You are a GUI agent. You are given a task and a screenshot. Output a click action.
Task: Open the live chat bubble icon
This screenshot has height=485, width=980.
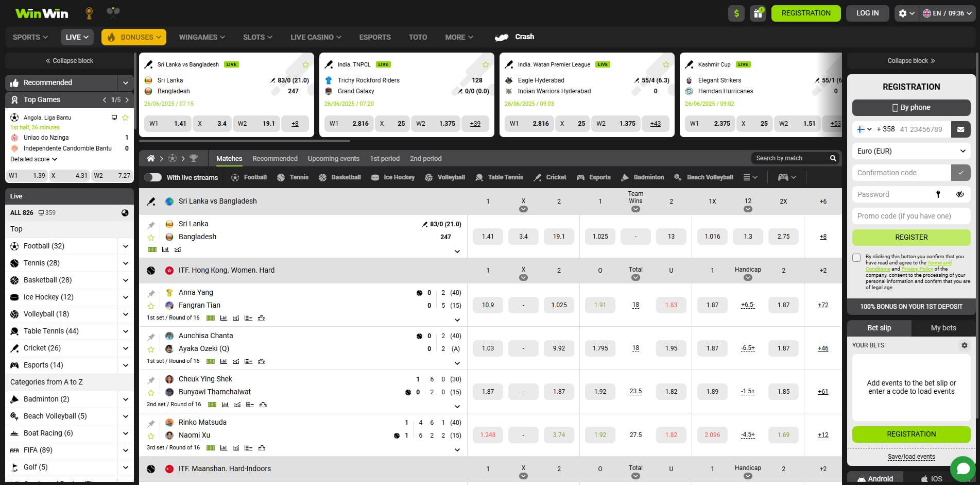964,468
